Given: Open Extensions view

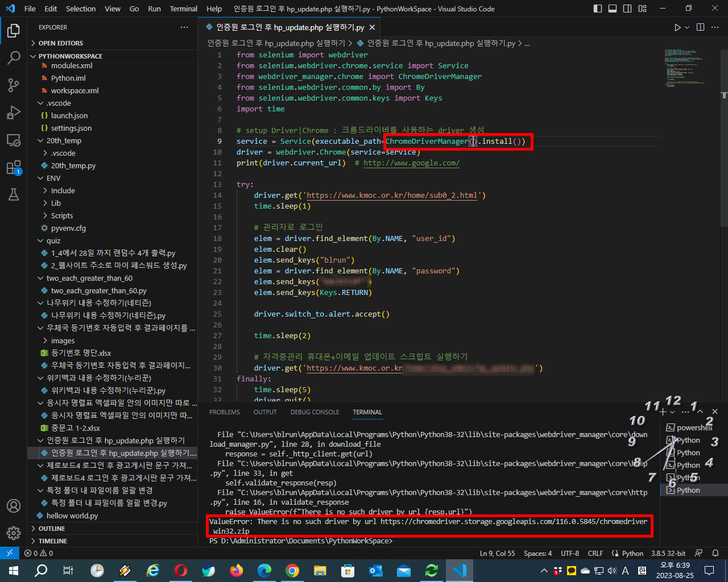Looking at the screenshot, I should pos(14,167).
